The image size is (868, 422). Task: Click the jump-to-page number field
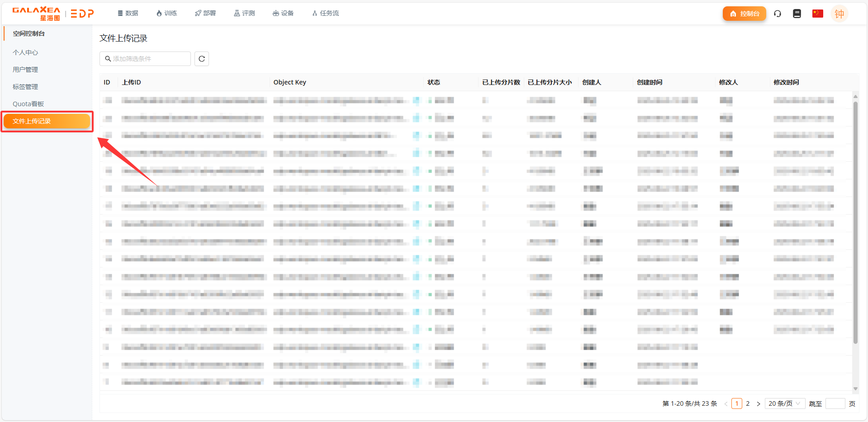[x=835, y=403]
